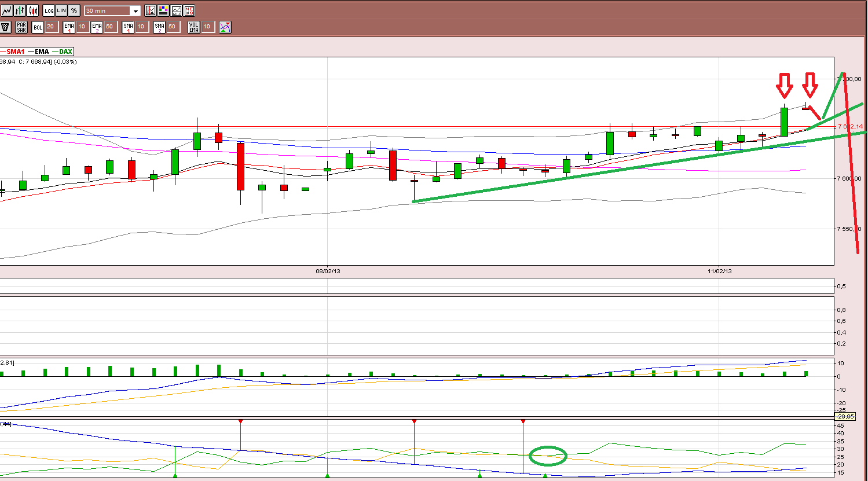Open the NEWS button

click(x=189, y=10)
